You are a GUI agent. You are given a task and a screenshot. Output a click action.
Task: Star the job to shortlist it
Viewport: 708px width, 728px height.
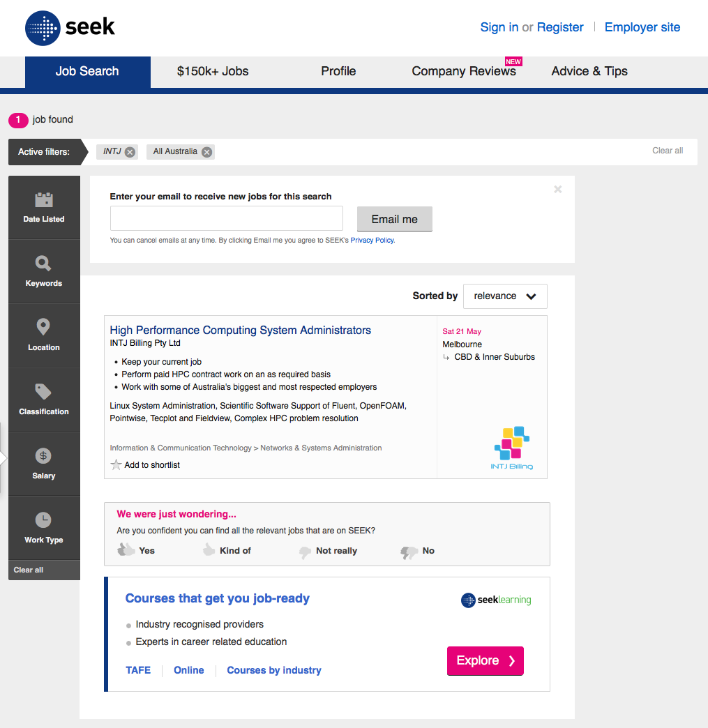[x=116, y=464]
